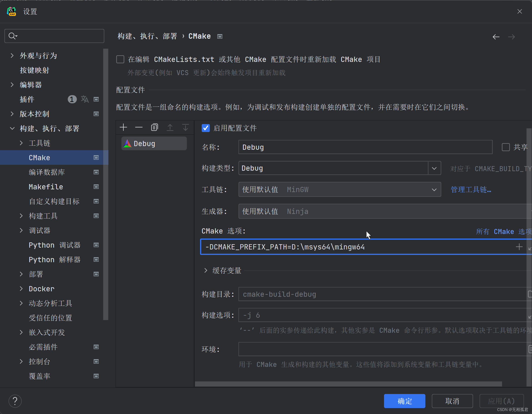The width and height of the screenshot is (532, 414).
Task: Click the back navigation arrow
Action: pyautogui.click(x=496, y=37)
